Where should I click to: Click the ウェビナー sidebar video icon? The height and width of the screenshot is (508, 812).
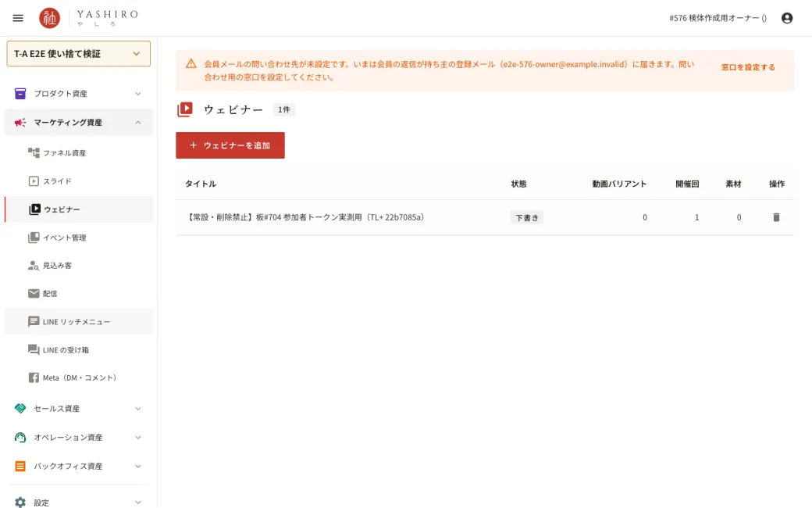34,209
